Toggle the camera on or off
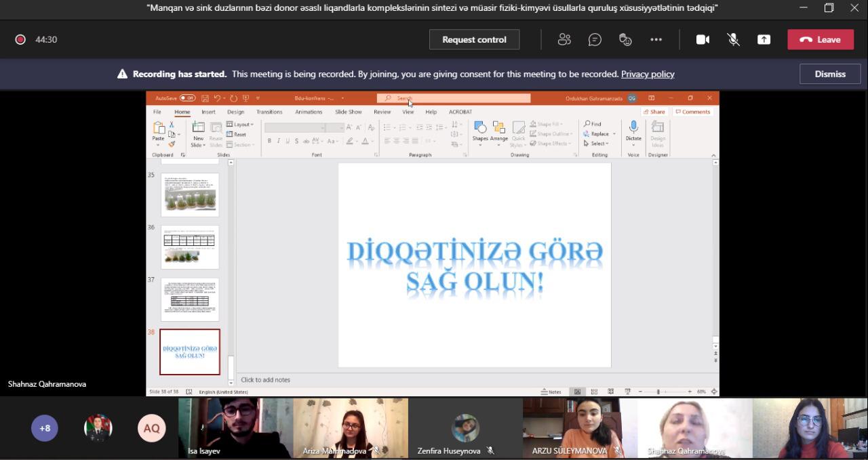Viewport: 868px width, 460px height. pyautogui.click(x=703, y=39)
